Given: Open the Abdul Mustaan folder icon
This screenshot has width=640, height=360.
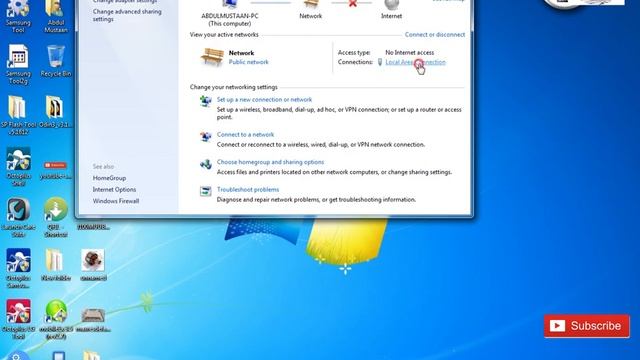Looking at the screenshot, I should pyautogui.click(x=56, y=16).
